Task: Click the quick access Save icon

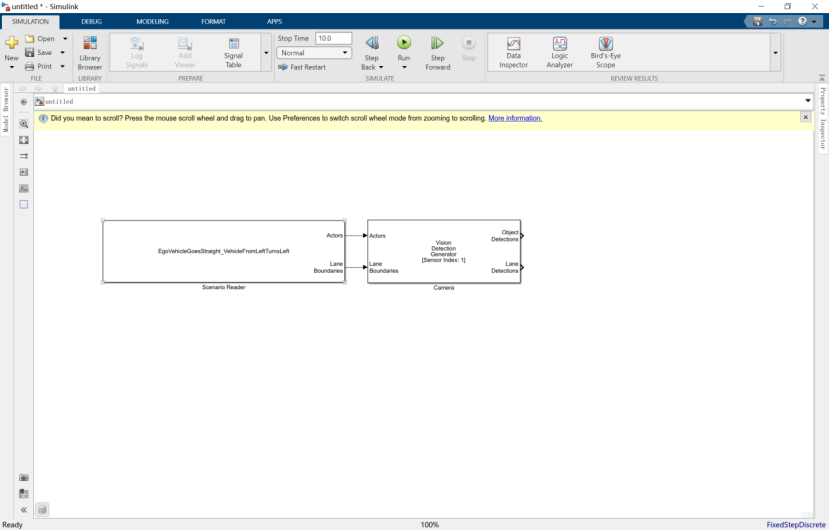Action: pyautogui.click(x=757, y=21)
